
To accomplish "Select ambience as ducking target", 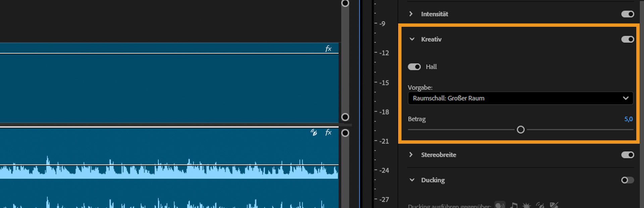I will coord(540,205).
